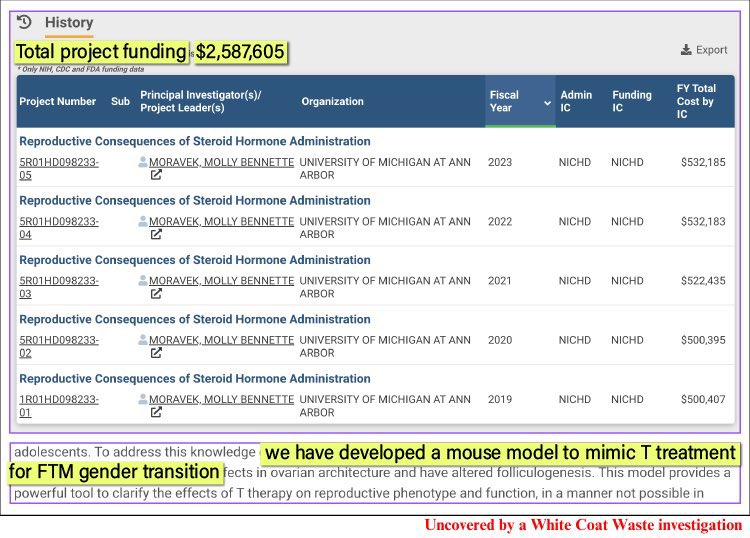This screenshot has width=750, height=538.
Task: Click external link icon in 2023 row
Action: (x=156, y=175)
